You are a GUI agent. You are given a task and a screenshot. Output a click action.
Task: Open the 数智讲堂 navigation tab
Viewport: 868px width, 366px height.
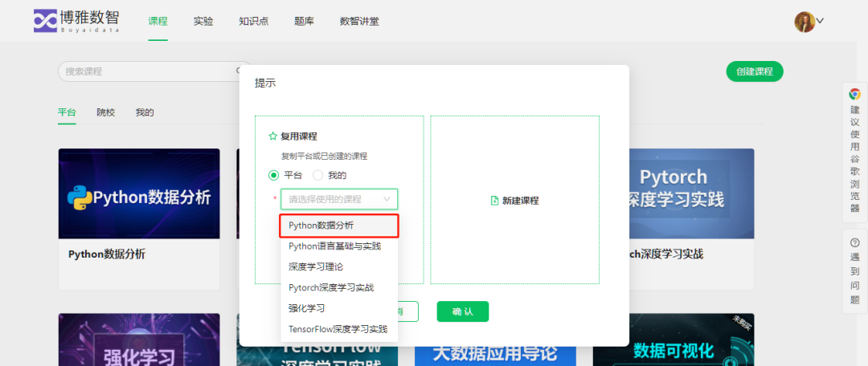click(x=359, y=22)
